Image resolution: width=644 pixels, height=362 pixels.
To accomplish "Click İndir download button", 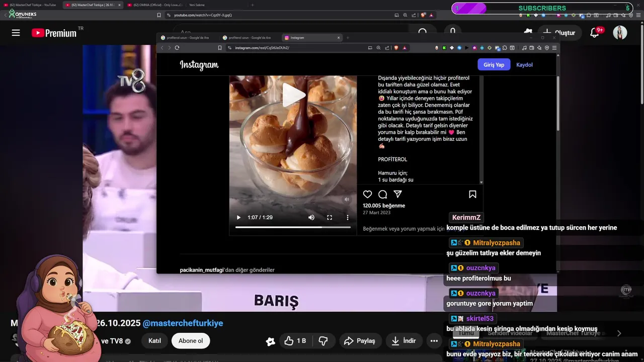I will 403,341.
